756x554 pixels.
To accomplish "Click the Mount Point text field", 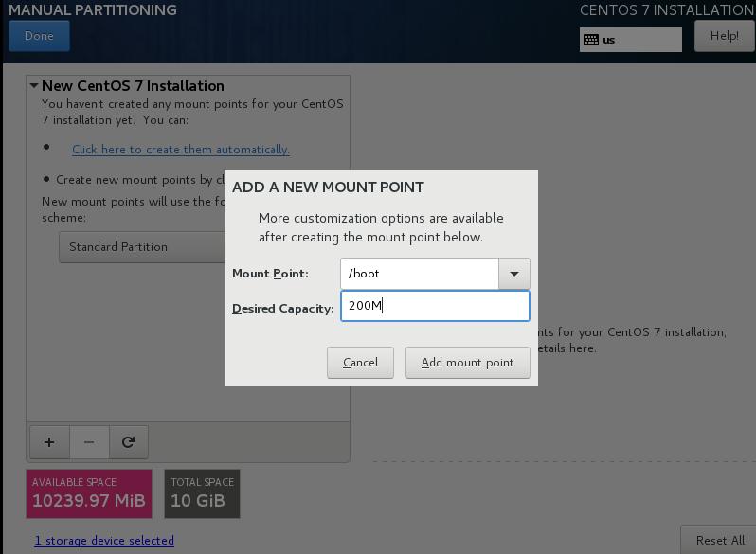I will (419, 274).
